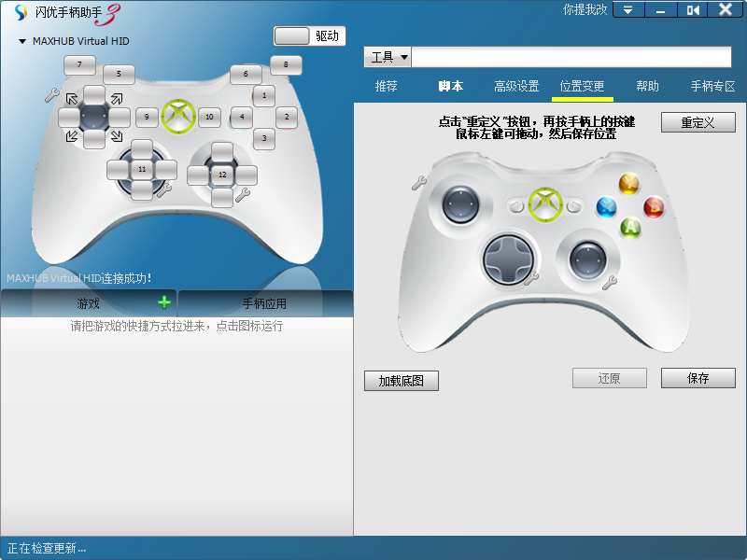
Task: Click gamepad button 4 in left panel
Action: (x=242, y=117)
